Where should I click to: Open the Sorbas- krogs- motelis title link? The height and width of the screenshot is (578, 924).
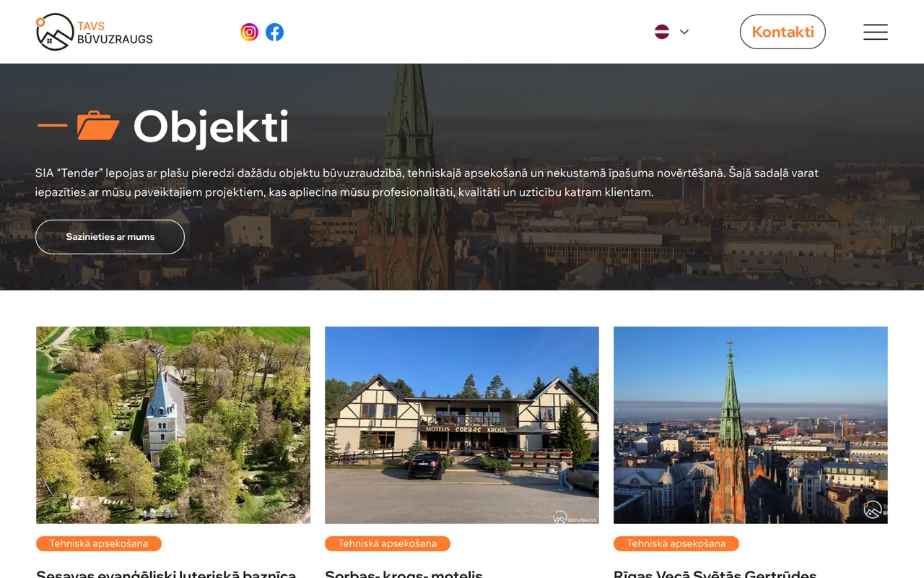[404, 574]
